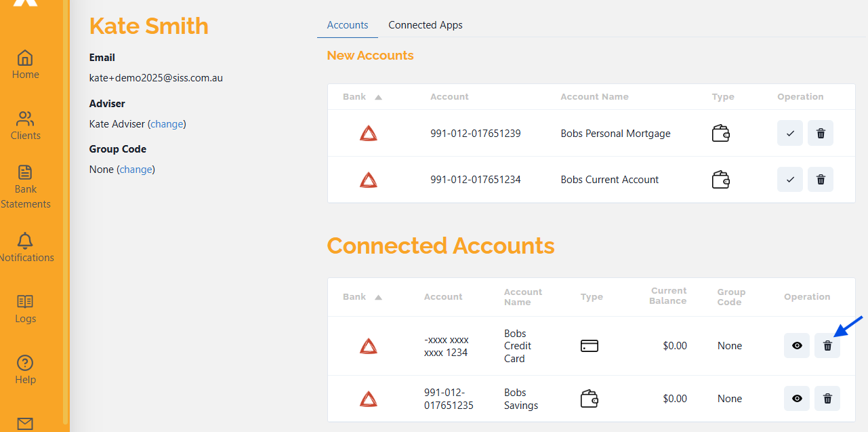Open the Bank Statements section
Viewport: 868px width, 432px height.
[x=25, y=187]
